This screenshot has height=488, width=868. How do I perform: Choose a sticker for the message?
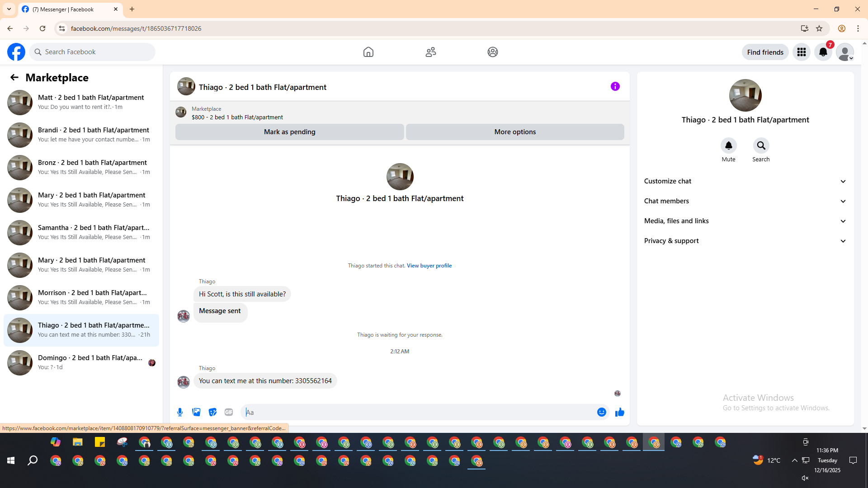(x=212, y=412)
